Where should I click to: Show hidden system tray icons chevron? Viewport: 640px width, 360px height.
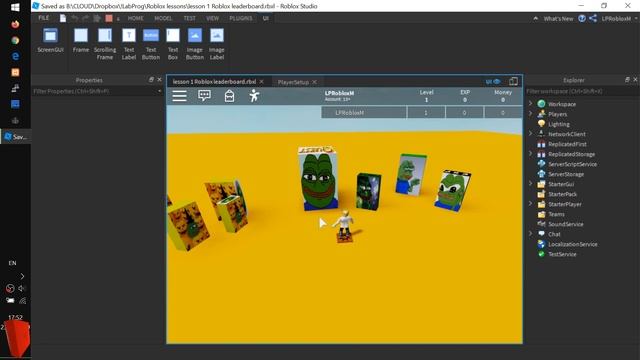point(22,276)
